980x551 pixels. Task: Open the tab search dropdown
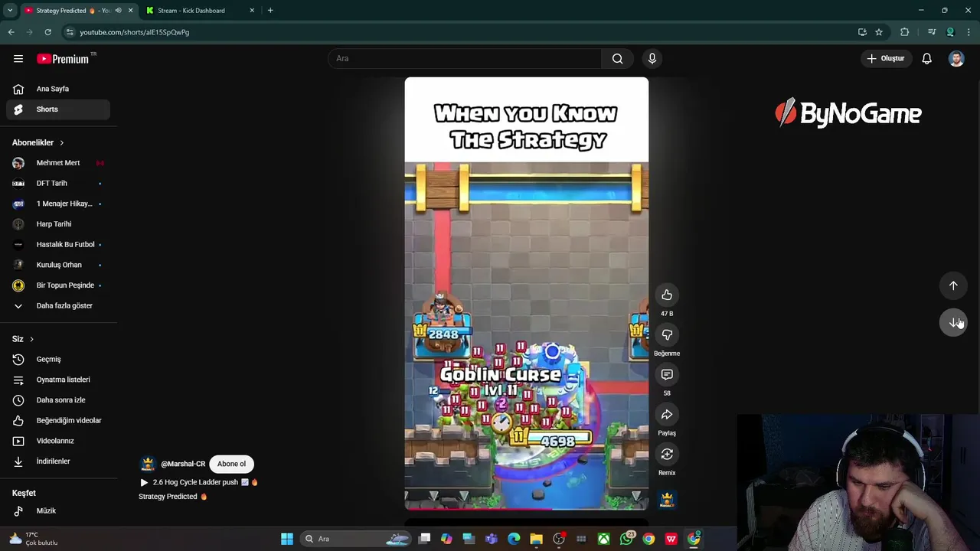point(10,11)
